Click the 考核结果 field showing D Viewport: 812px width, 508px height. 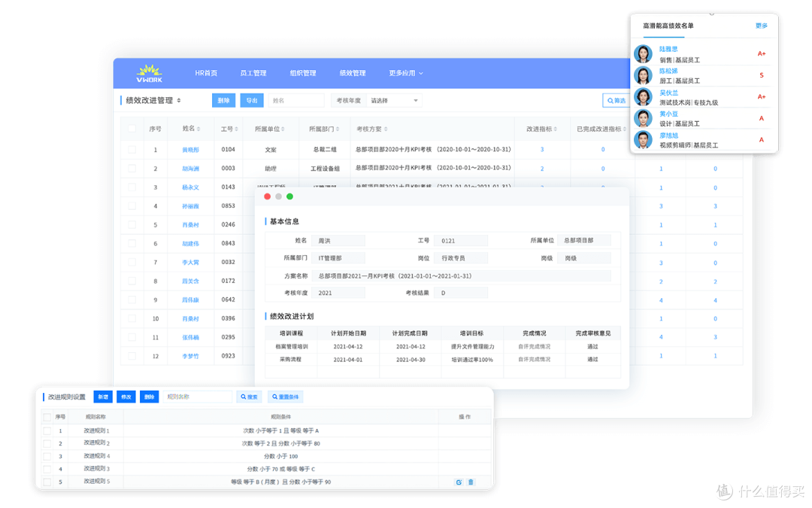point(461,294)
